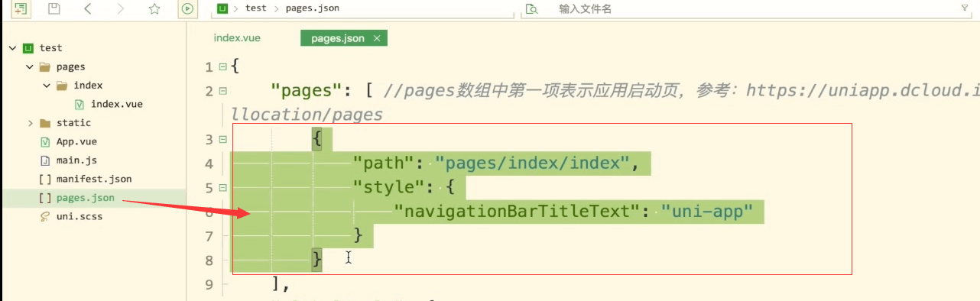This screenshot has height=301, width=980.
Task: Open index.vue from the project tree
Action: tap(116, 104)
